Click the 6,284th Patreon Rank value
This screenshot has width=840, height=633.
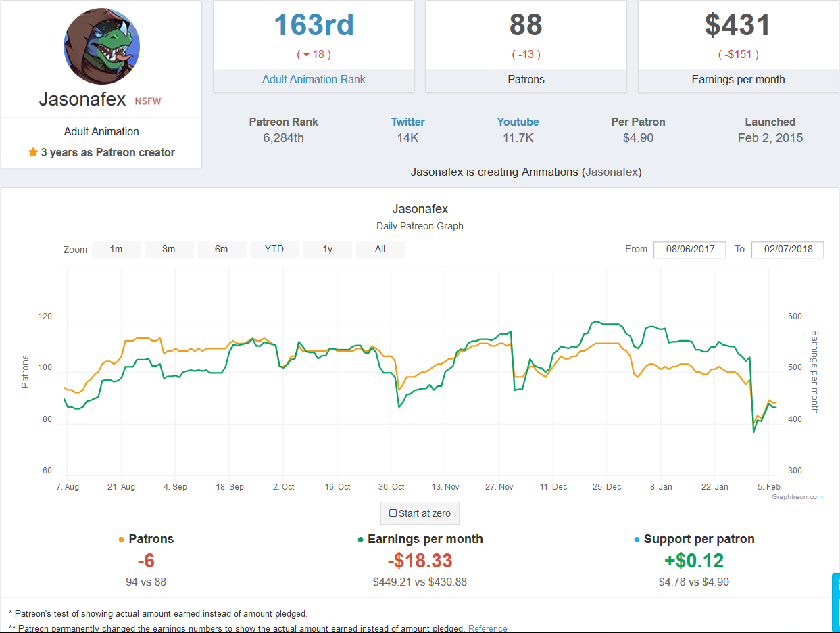point(284,138)
